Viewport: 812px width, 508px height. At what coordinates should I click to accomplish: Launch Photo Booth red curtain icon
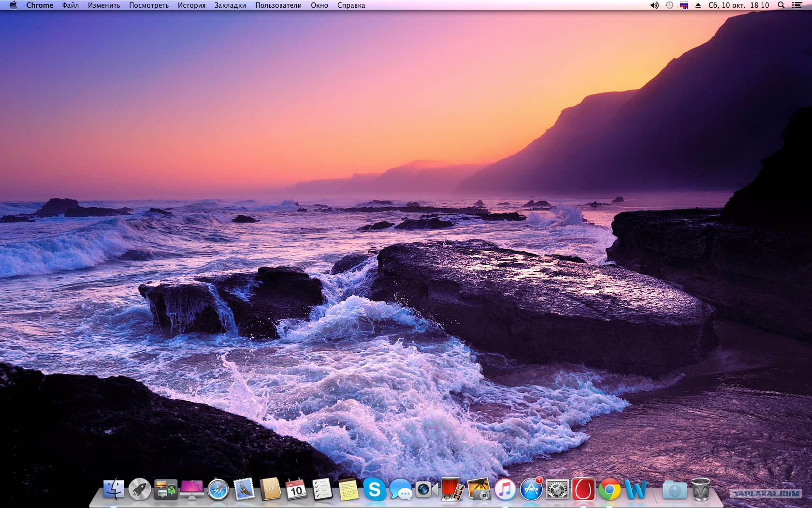(x=453, y=490)
